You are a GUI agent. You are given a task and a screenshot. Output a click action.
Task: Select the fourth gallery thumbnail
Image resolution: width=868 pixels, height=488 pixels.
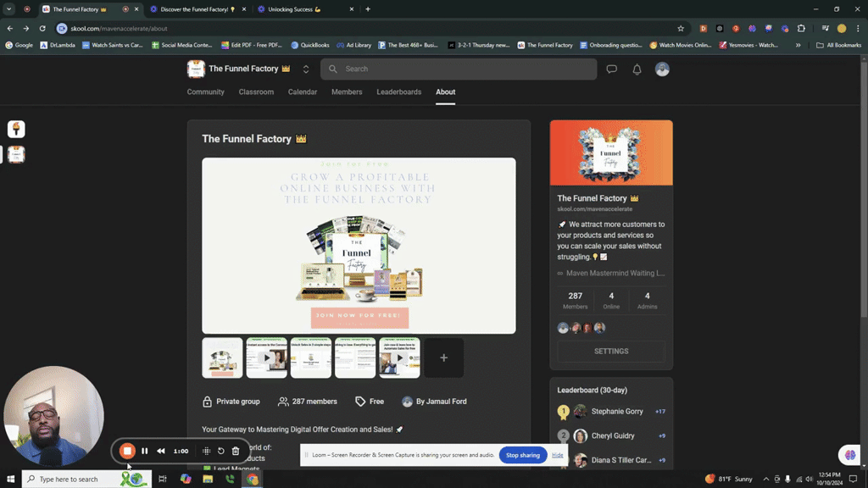coord(355,358)
